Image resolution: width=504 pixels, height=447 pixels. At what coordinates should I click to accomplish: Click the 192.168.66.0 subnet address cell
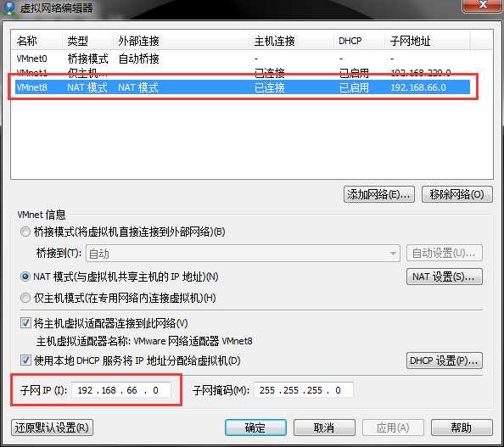[x=418, y=87]
